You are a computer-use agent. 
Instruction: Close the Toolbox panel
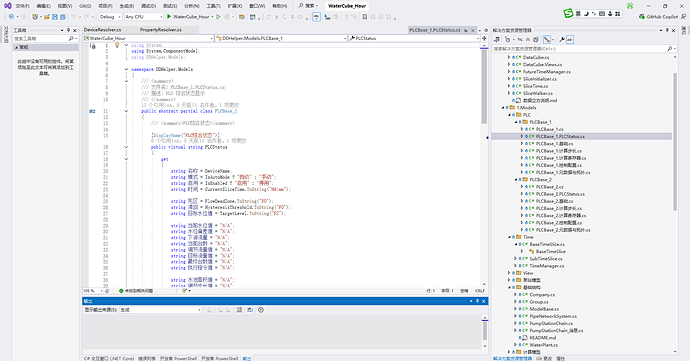(75, 30)
